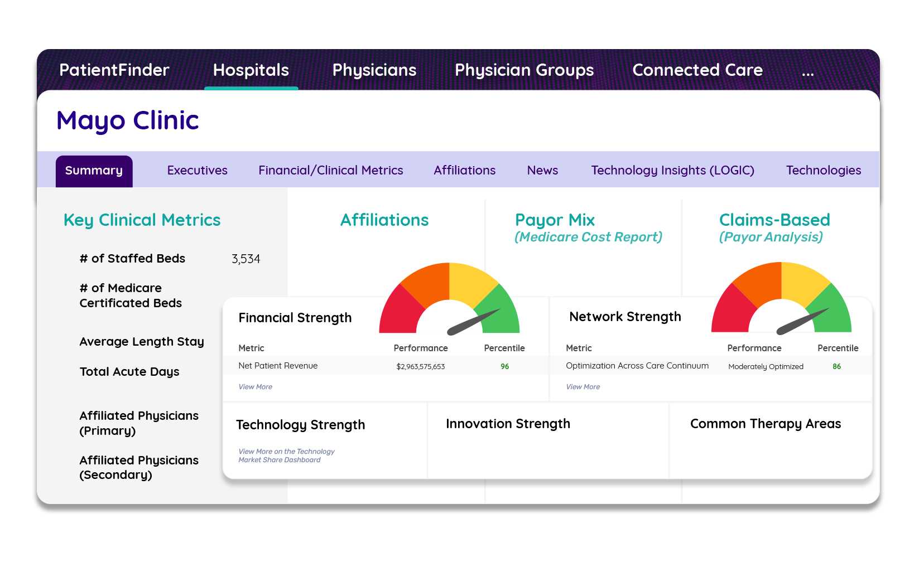924x562 pixels.
Task: Click the Claims-Based panel heading
Action: pyautogui.click(x=774, y=220)
